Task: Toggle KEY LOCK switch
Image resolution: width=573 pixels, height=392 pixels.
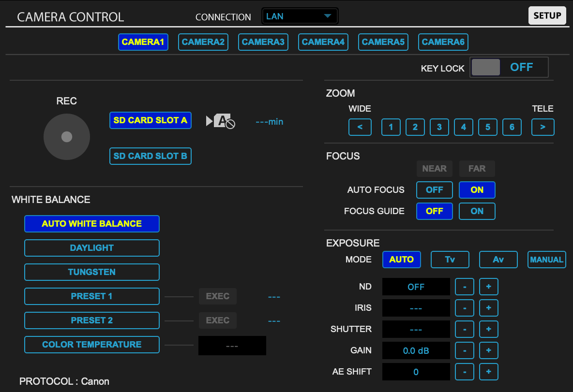Action: coord(486,67)
